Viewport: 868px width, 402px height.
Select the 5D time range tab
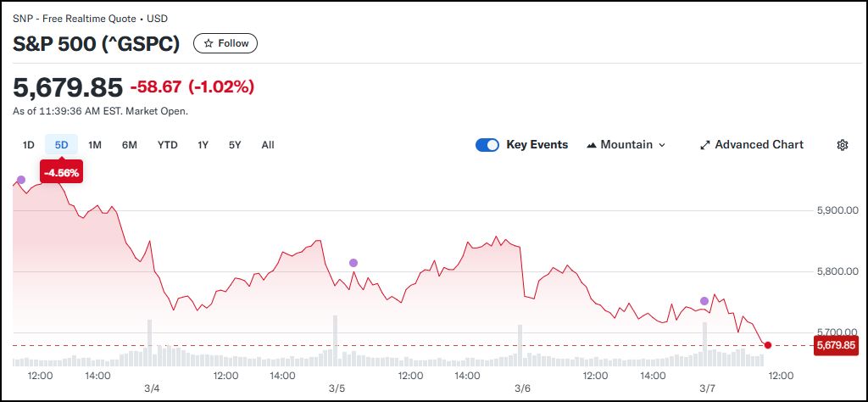[x=61, y=145]
